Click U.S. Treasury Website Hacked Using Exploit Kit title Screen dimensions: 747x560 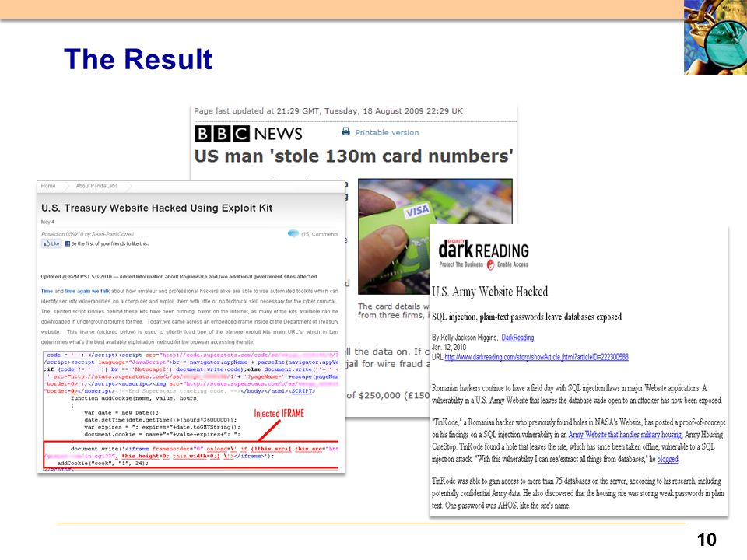pos(156,208)
